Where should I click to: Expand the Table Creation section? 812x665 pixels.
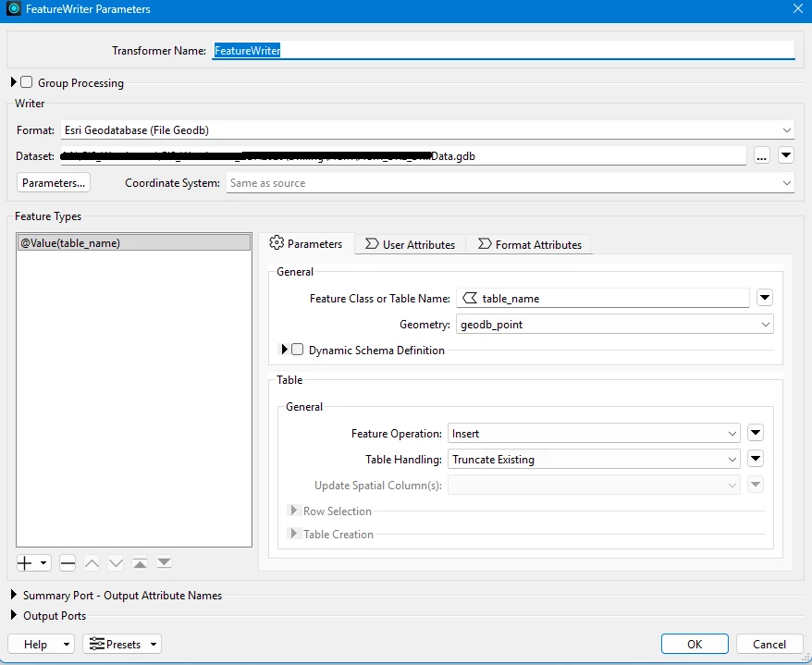293,534
